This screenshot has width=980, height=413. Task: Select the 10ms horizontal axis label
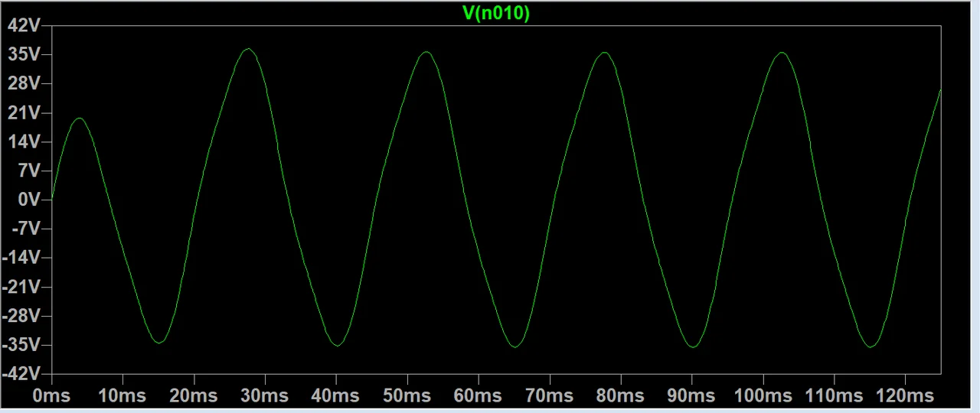[x=122, y=395]
